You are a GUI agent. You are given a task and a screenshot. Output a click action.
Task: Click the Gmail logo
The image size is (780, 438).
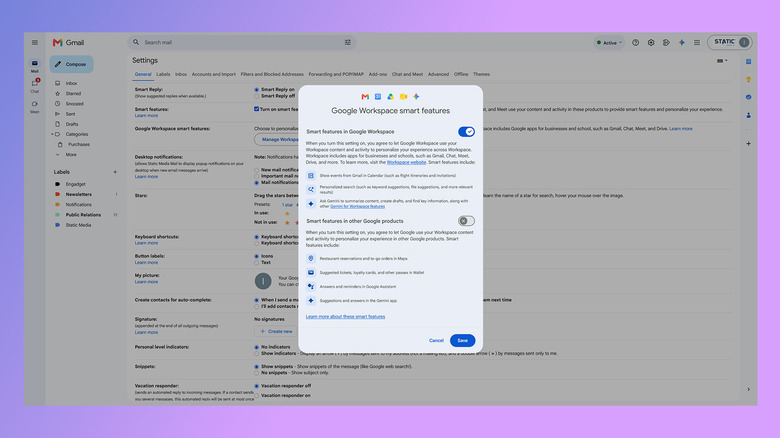point(69,43)
